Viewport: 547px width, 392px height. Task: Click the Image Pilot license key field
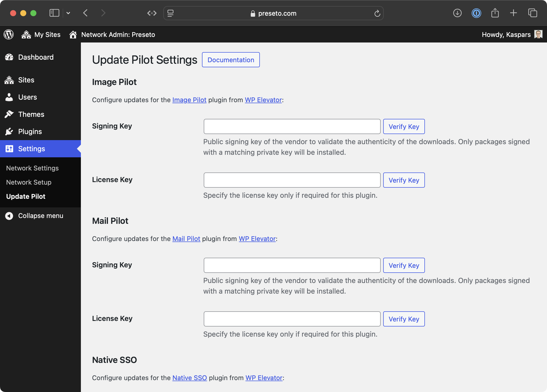292,180
